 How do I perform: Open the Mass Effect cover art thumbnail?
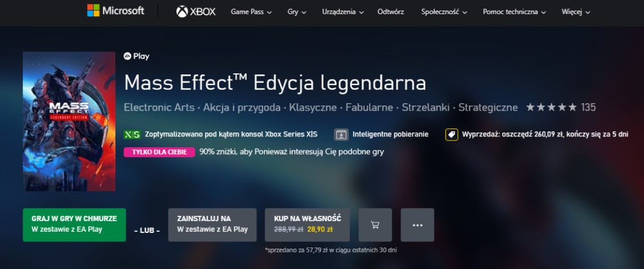69,121
